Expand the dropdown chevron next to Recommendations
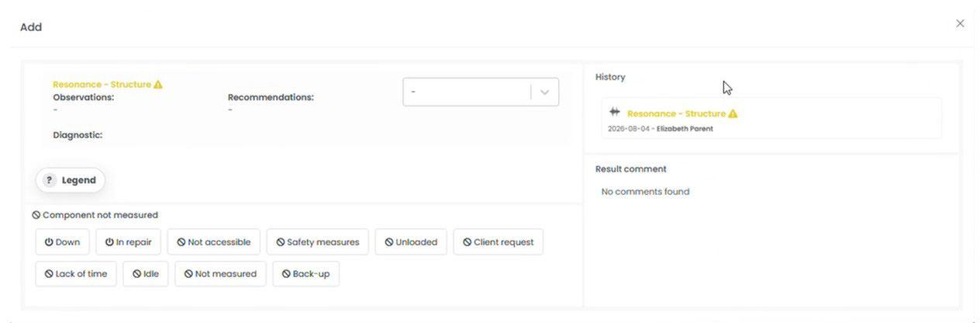 545,92
